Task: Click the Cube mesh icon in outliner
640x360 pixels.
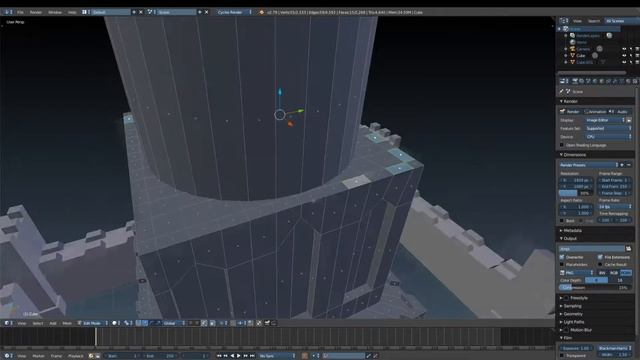Action: 572,56
